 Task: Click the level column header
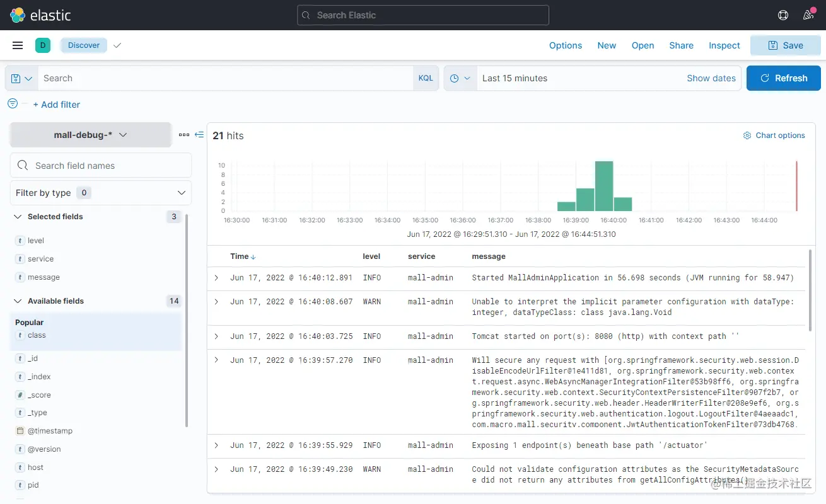[371, 256]
